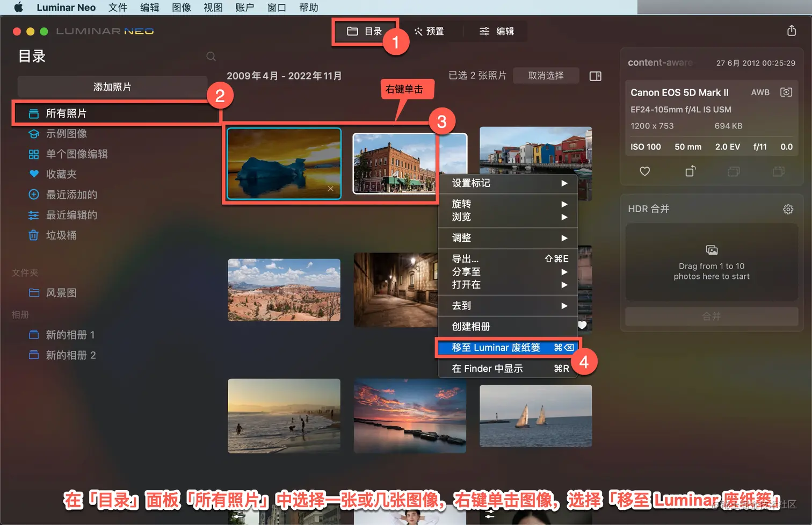Toggle the right side panel layout icon
The image size is (812, 525).
click(x=595, y=76)
